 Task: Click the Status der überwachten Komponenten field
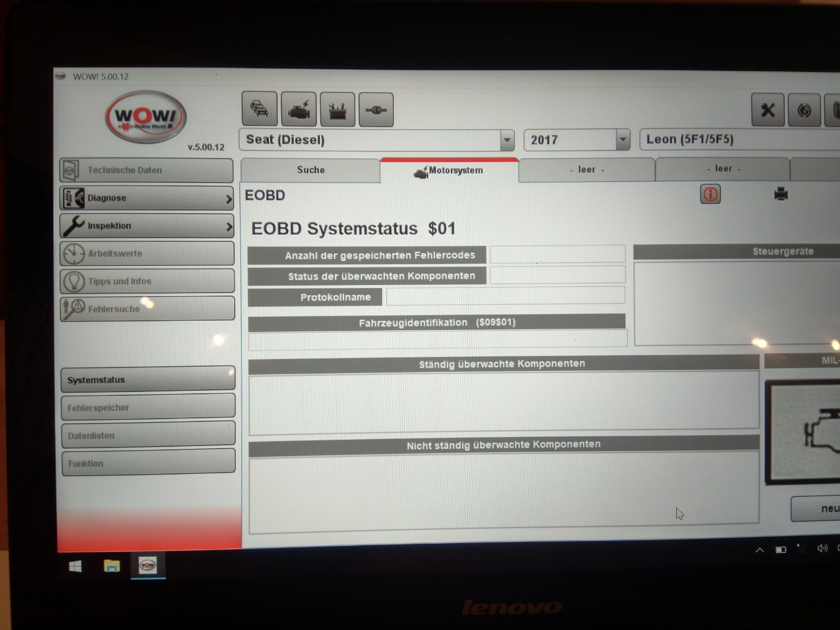point(558,275)
